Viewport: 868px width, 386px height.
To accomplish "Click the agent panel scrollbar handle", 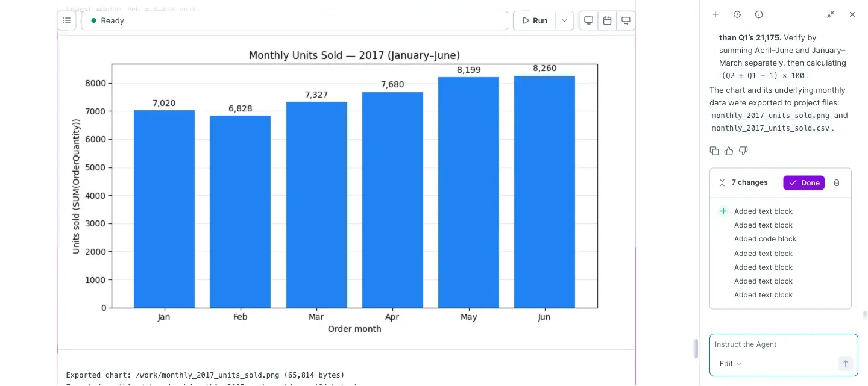I will (x=864, y=316).
